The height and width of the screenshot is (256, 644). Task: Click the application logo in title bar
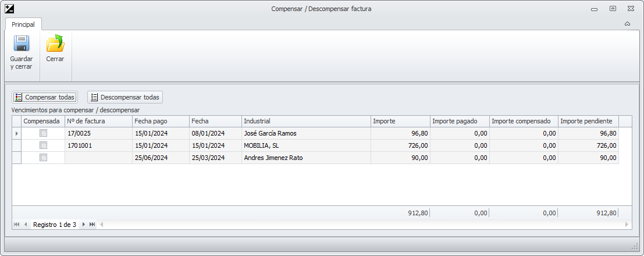[x=9, y=9]
